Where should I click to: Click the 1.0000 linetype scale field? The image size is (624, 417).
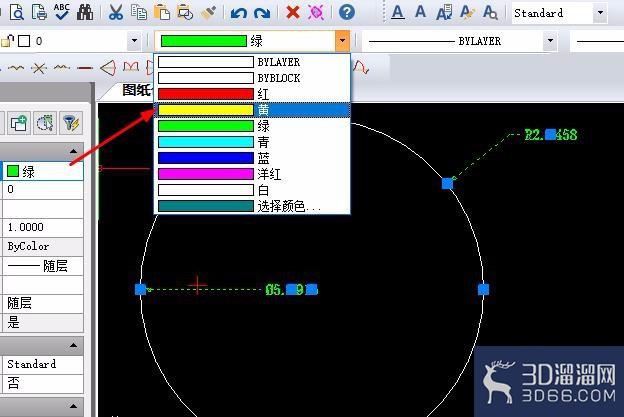click(x=43, y=228)
